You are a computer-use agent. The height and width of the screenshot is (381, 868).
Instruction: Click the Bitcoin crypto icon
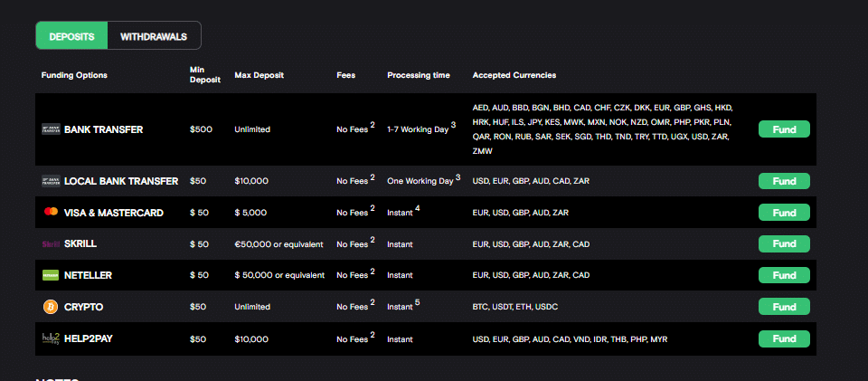click(x=51, y=307)
